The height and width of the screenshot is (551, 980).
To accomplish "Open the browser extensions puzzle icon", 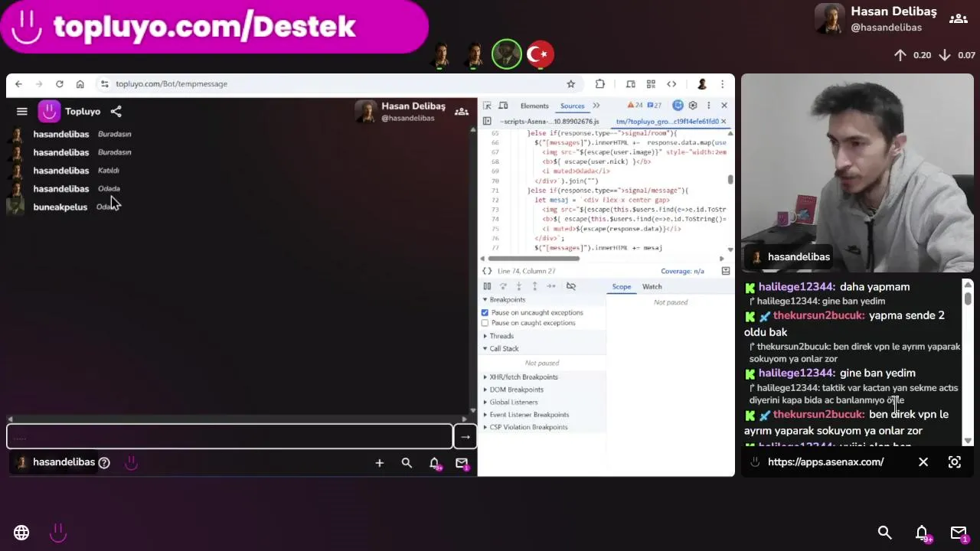I will tap(599, 84).
